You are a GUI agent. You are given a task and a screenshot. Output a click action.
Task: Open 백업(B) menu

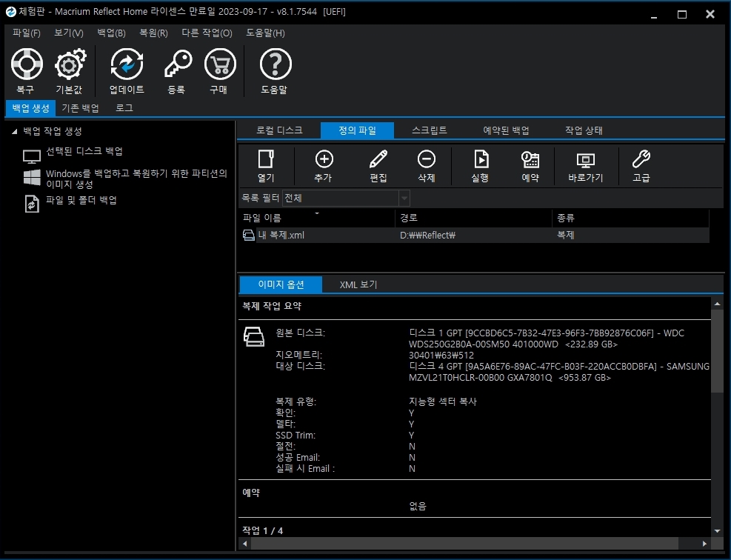click(x=111, y=33)
